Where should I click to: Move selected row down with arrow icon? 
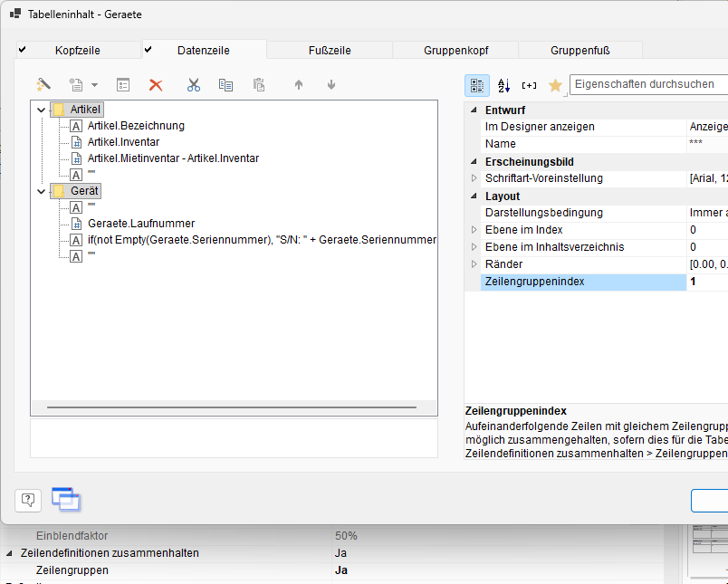point(331,85)
